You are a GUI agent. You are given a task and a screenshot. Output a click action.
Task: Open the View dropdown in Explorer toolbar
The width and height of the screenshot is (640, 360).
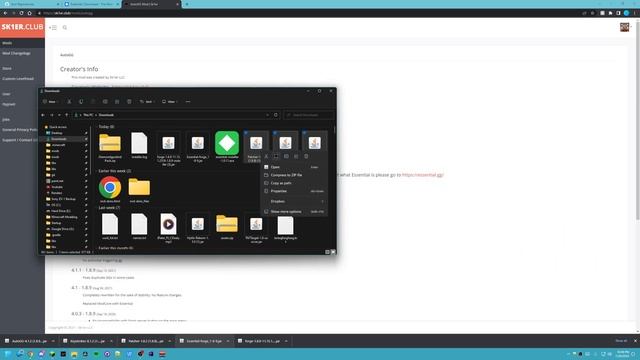169,102
